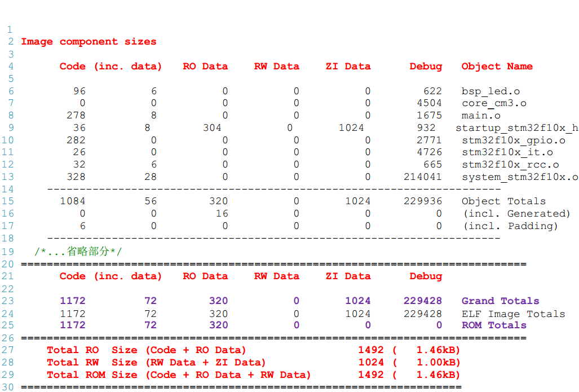This screenshot has width=579, height=392.
Task: Click the 'Total ROM Size' line
Action: 253,375
